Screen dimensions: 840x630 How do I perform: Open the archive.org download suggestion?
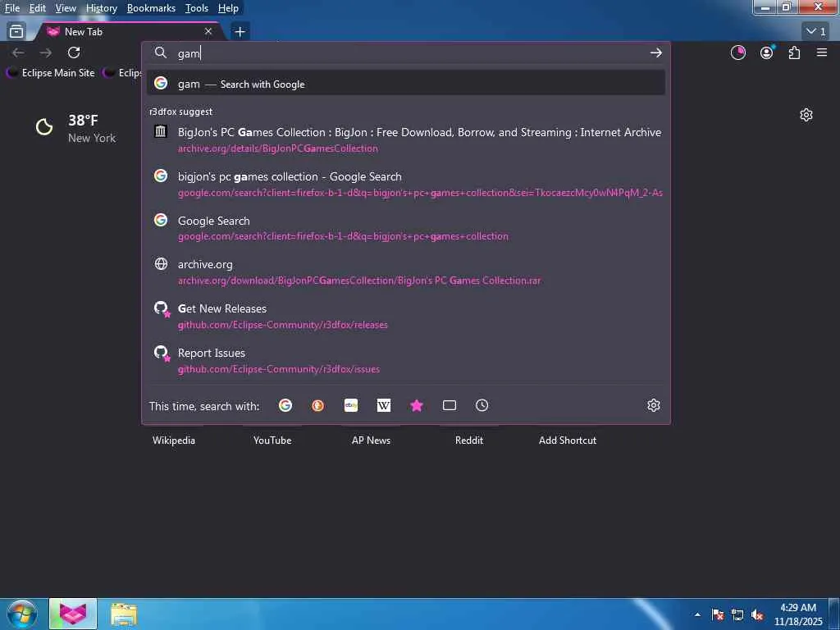pyautogui.click(x=406, y=272)
